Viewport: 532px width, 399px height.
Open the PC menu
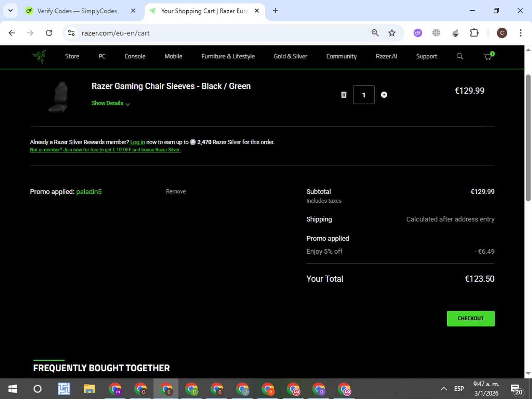click(102, 56)
